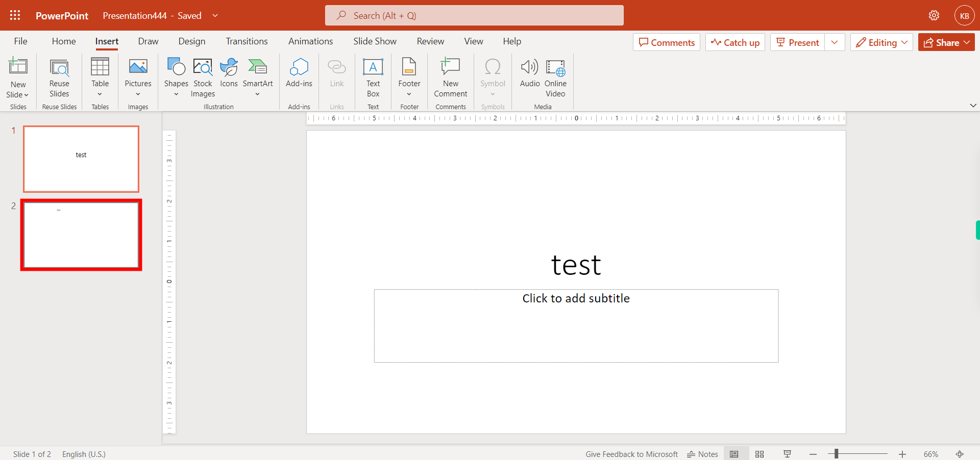Expand New Slide layout dropdown arrow
The height and width of the screenshot is (460, 980).
click(26, 95)
